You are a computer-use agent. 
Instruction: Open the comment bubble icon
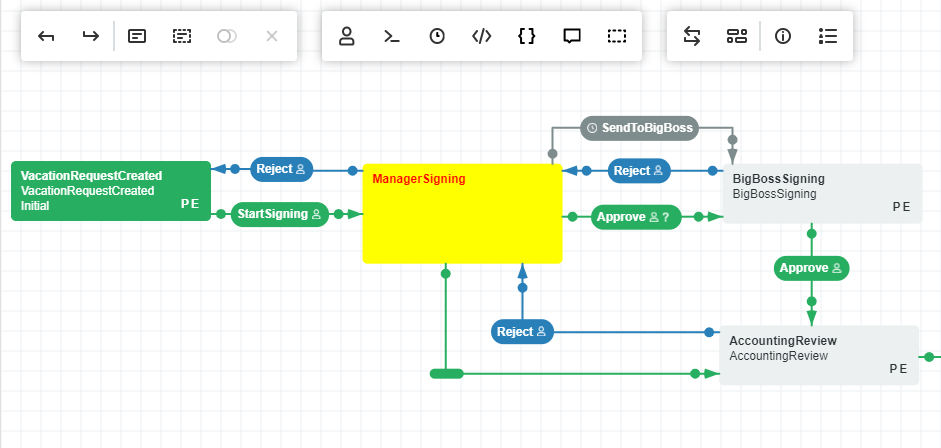(572, 37)
